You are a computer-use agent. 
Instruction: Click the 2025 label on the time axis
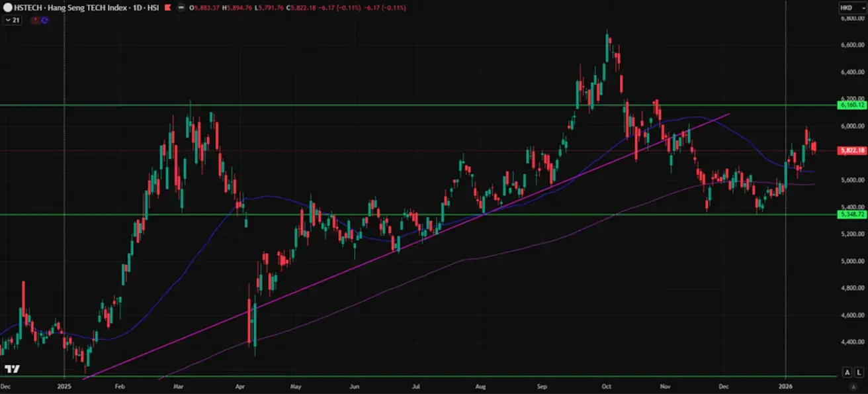click(64, 385)
